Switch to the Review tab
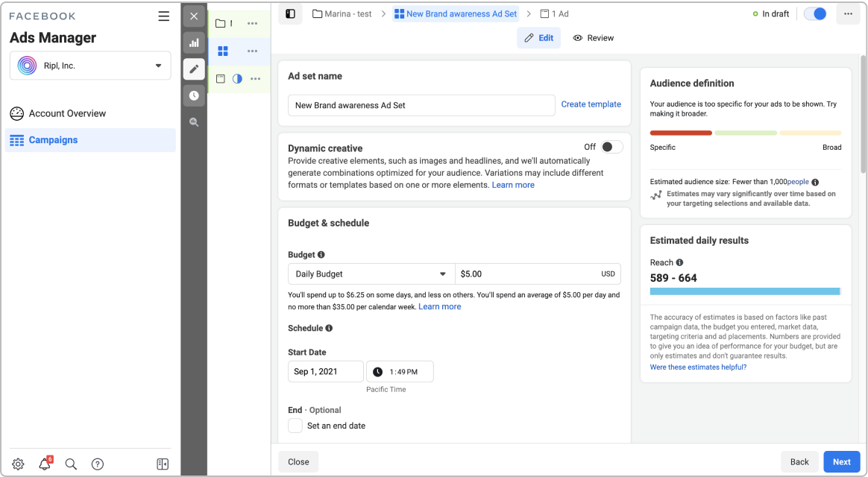Image resolution: width=868 pixels, height=477 pixels. (594, 37)
